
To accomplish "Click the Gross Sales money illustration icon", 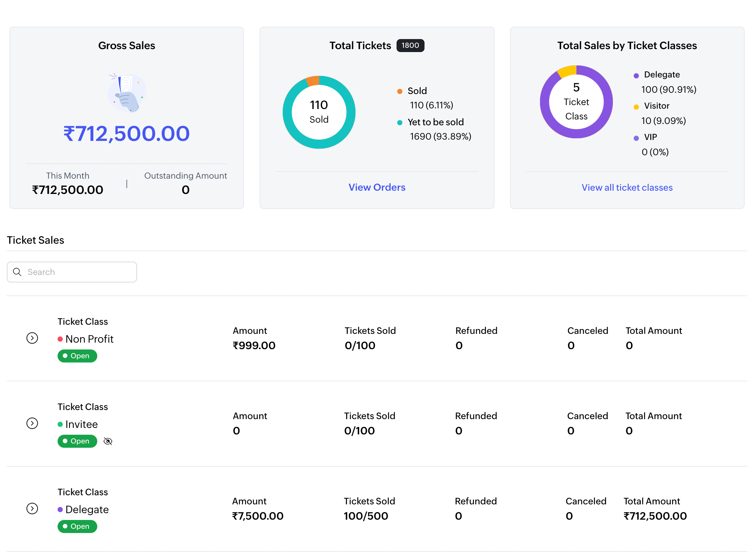I will pyautogui.click(x=127, y=93).
